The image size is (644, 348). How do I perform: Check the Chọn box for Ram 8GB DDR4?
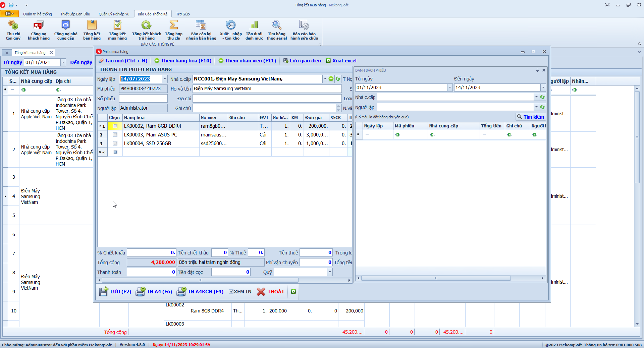(115, 126)
